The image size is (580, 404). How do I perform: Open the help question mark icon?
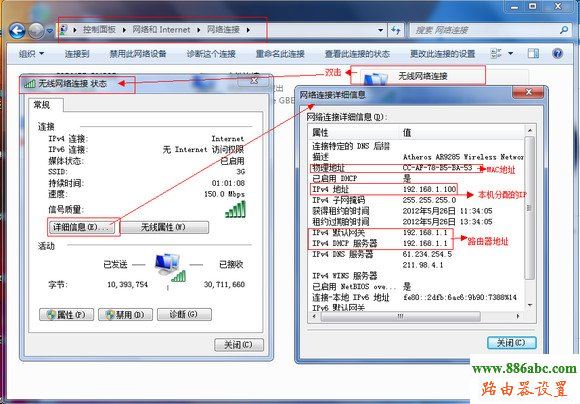557,54
